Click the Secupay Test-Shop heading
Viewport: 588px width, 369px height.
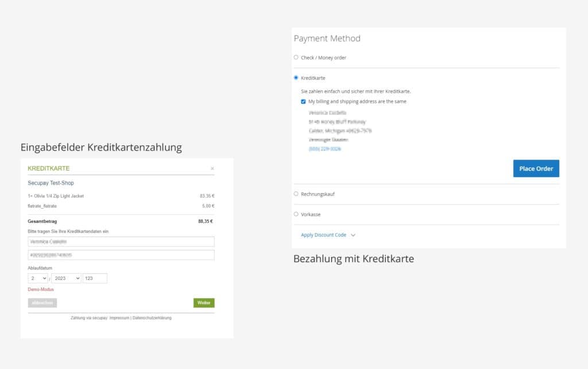coord(51,183)
